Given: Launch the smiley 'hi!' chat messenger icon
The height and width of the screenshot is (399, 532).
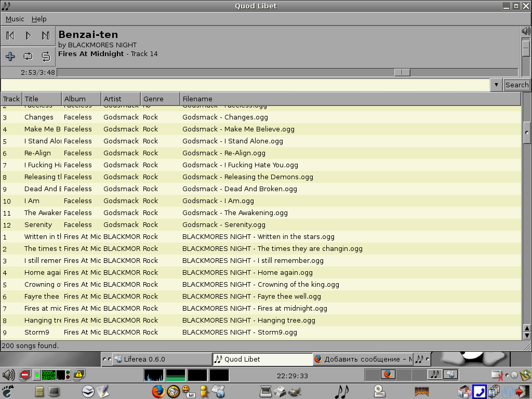Looking at the screenshot, I should point(189,391).
